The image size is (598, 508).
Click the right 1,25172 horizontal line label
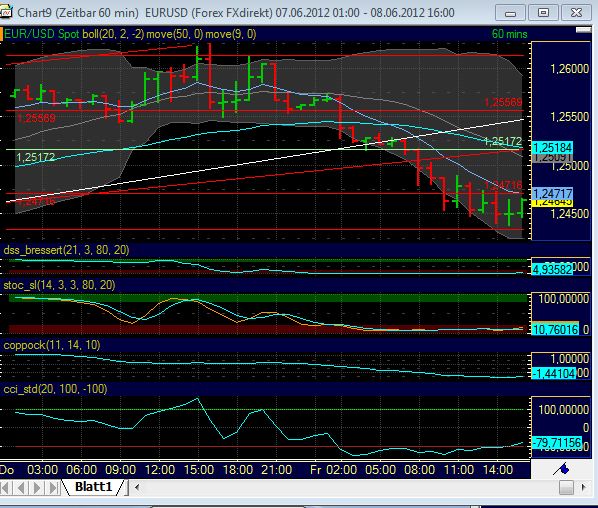[503, 141]
